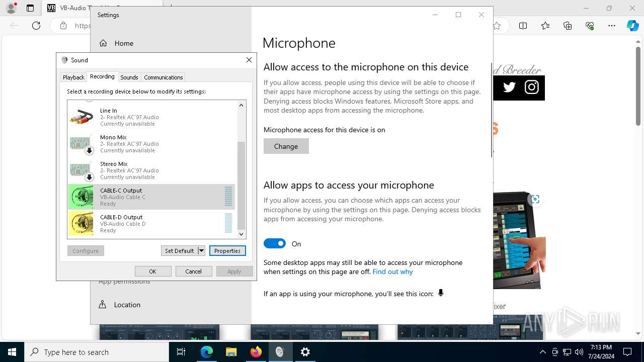Open the Twitter link on the webpage
The width and height of the screenshot is (644, 362).
(509, 87)
